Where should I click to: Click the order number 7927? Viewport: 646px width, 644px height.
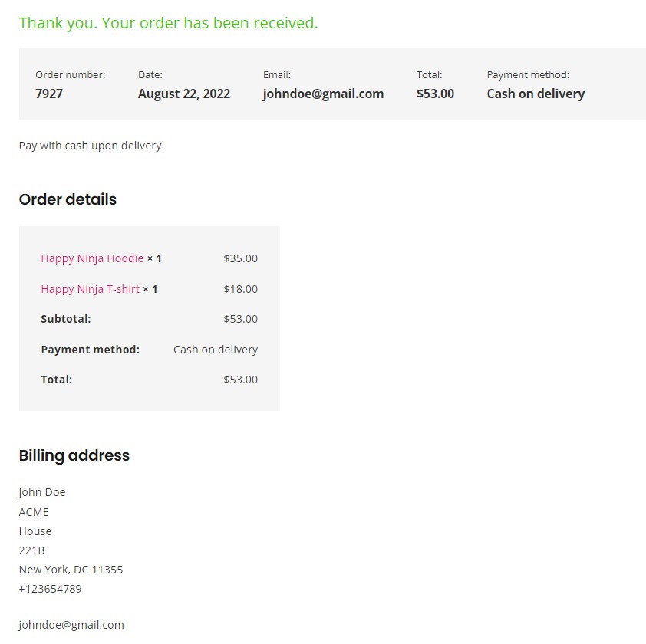(x=49, y=94)
